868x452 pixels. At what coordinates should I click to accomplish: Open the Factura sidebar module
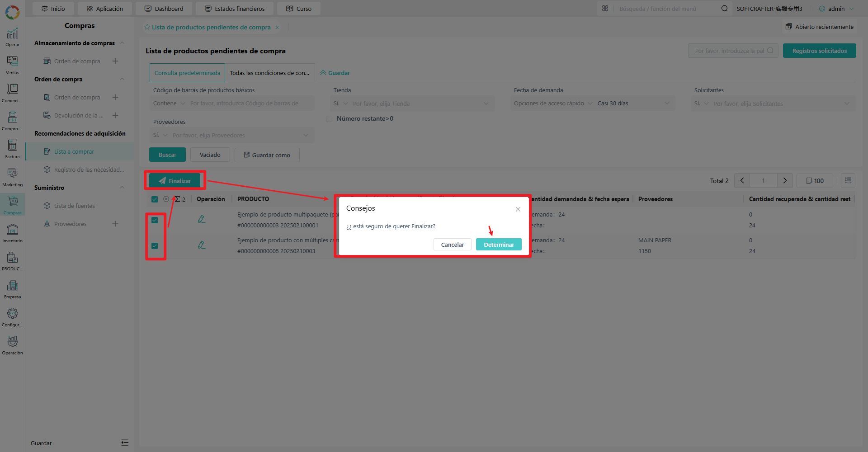(12, 149)
